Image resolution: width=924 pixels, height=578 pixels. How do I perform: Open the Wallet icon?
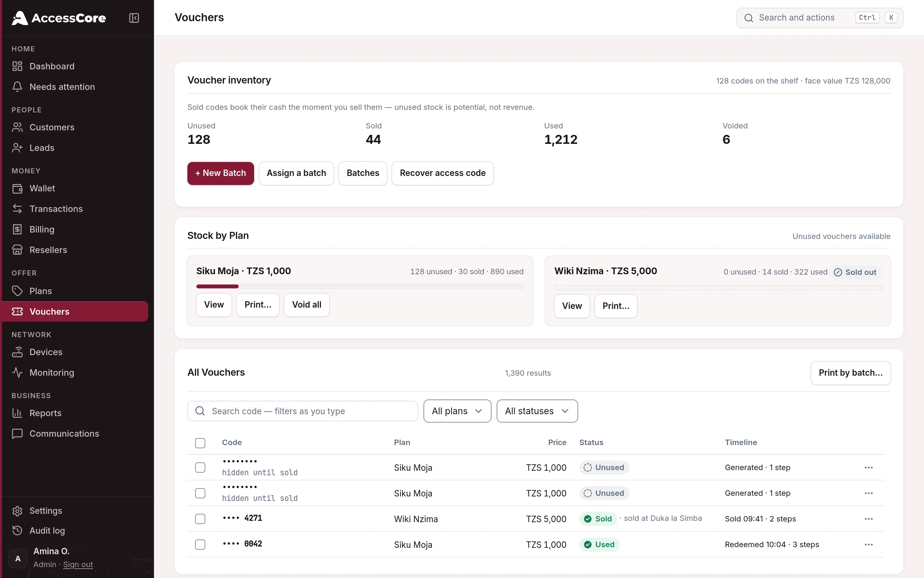[x=17, y=188]
